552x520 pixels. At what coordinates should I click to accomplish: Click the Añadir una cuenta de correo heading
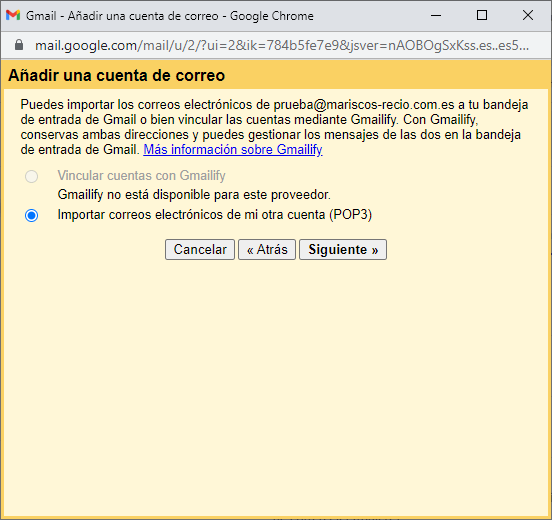pyautogui.click(x=117, y=75)
